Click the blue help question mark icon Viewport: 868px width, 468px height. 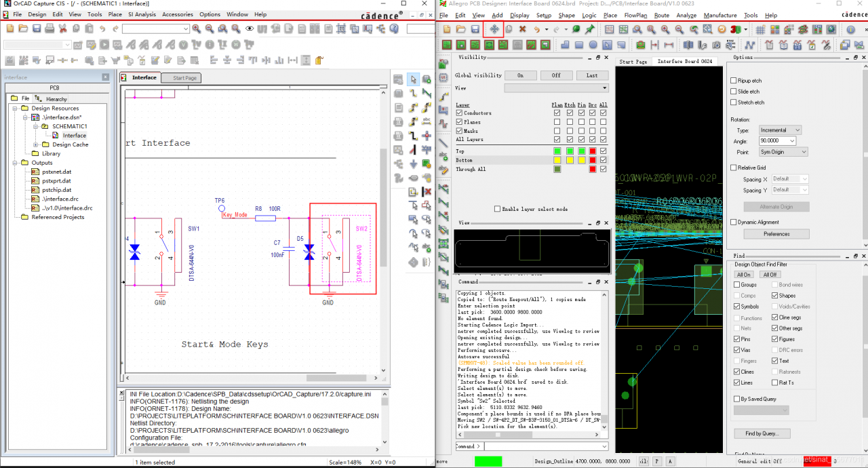(393, 28)
